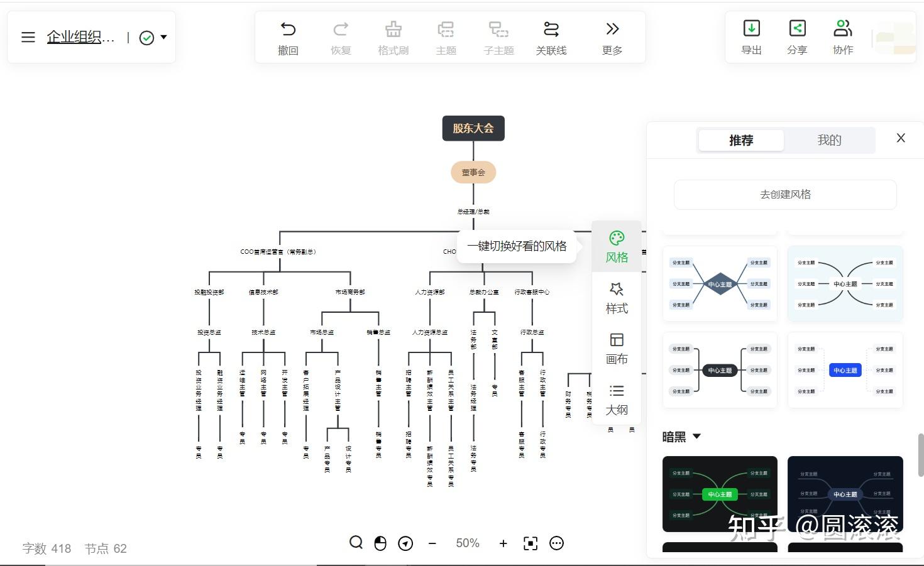Collapse the 暗黑 style category
The width and height of the screenshot is (924, 566).
point(696,436)
